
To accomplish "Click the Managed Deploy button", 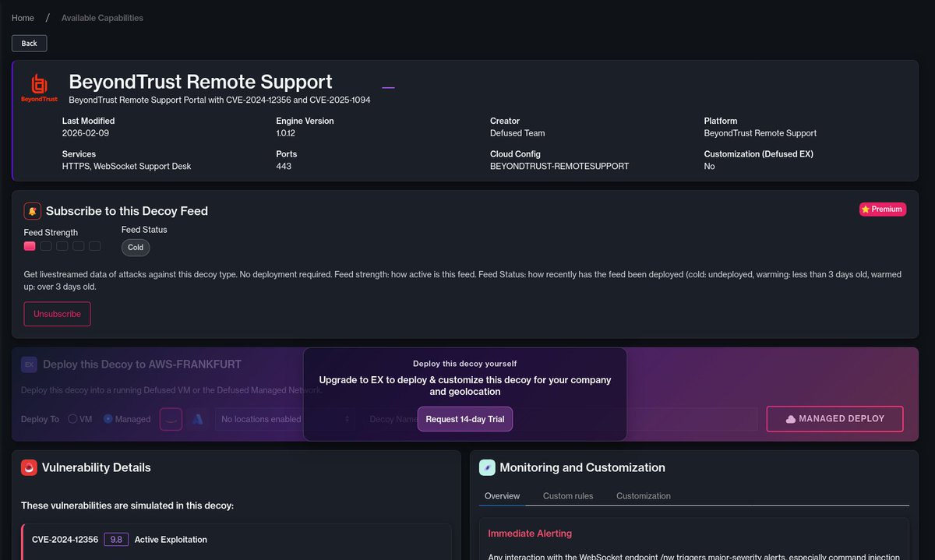I will (834, 418).
